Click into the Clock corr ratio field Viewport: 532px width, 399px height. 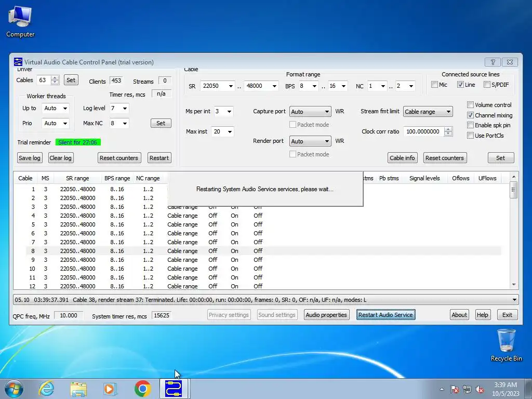click(x=423, y=131)
